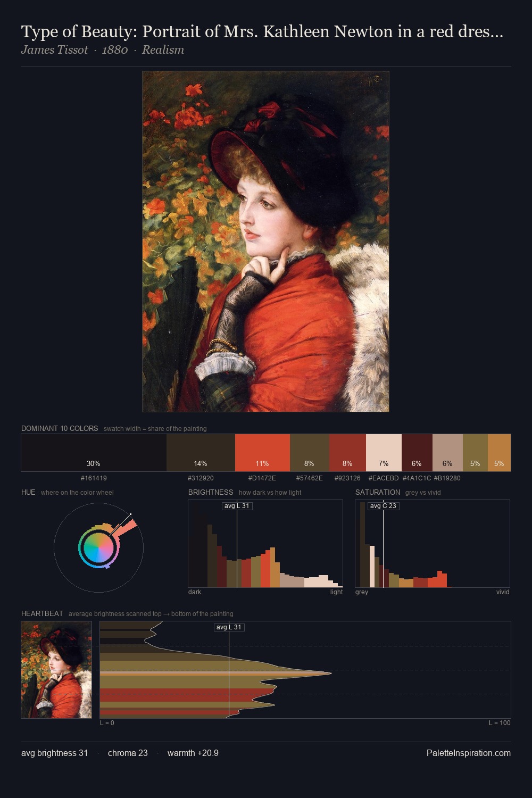The width and height of the screenshot is (532, 798).
Task: Click the 'warmth +20.9' footer stat
Action: 193,753
